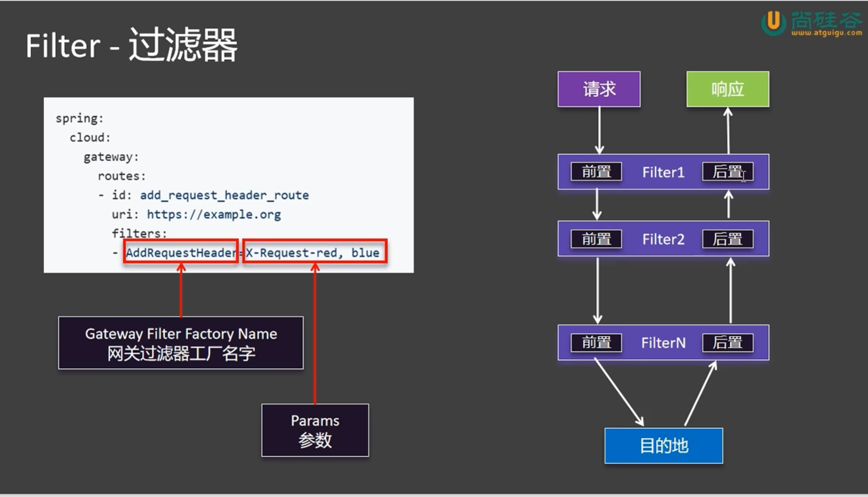Click the Filter2 label text

click(x=663, y=239)
